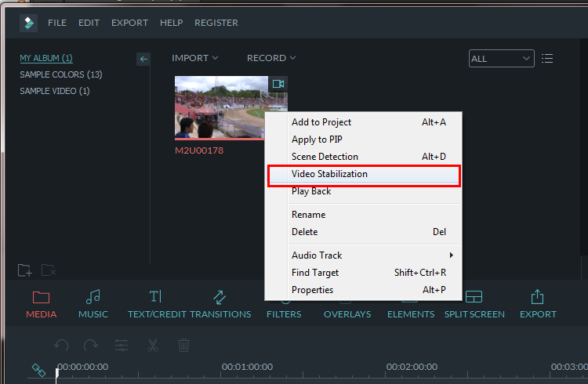
Task: Open the ALL filter combo box
Action: [502, 59]
